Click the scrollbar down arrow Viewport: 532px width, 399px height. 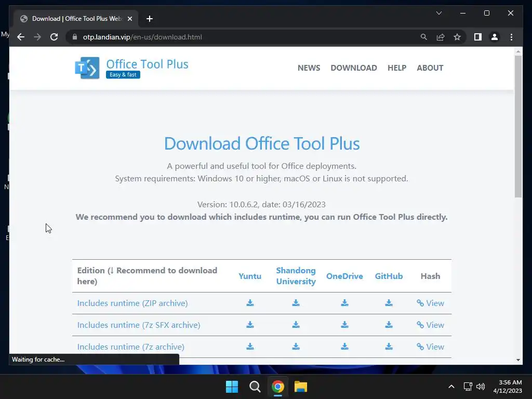click(518, 360)
